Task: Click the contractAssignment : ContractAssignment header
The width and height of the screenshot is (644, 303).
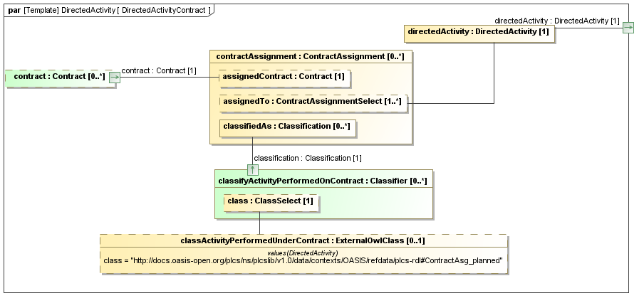Action: [310, 56]
